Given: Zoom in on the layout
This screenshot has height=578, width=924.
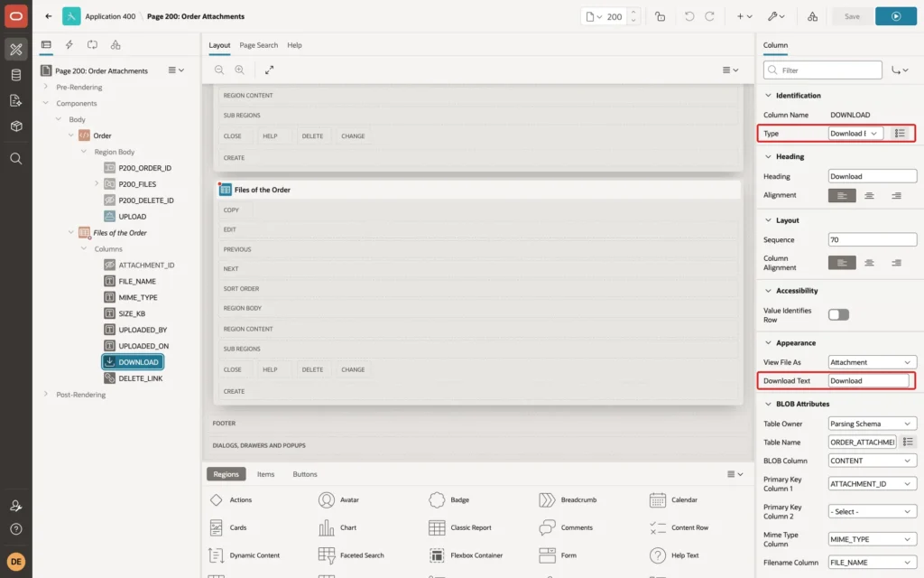Looking at the screenshot, I should pyautogui.click(x=239, y=70).
